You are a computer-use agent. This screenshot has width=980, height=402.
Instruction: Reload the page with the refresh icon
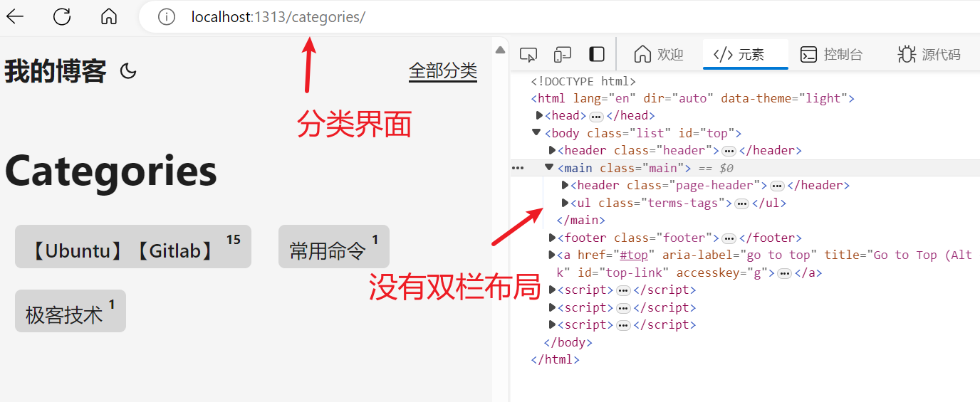pyautogui.click(x=62, y=16)
